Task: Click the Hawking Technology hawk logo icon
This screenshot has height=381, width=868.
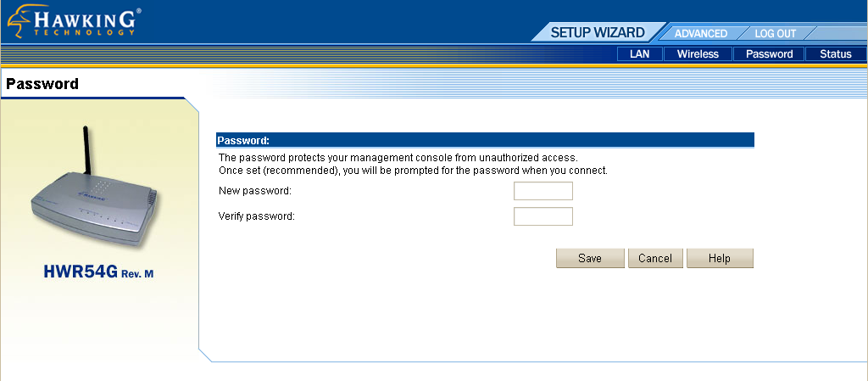Action: click(x=19, y=22)
